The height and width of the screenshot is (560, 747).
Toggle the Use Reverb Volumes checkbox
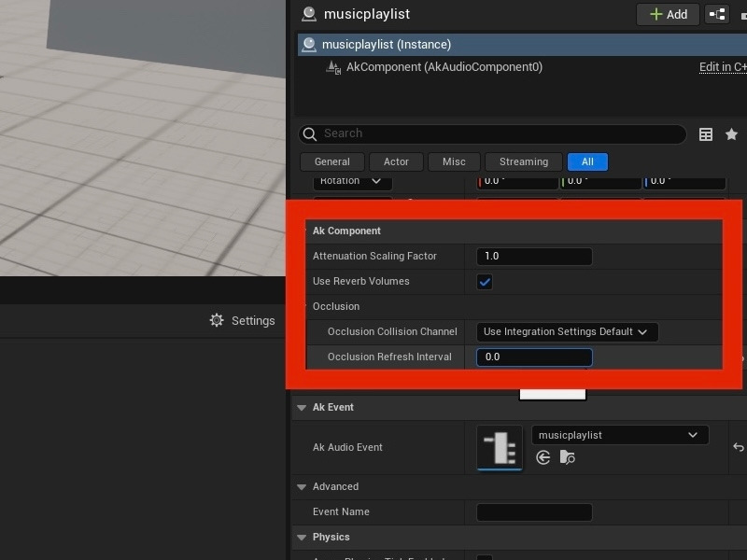click(x=485, y=282)
